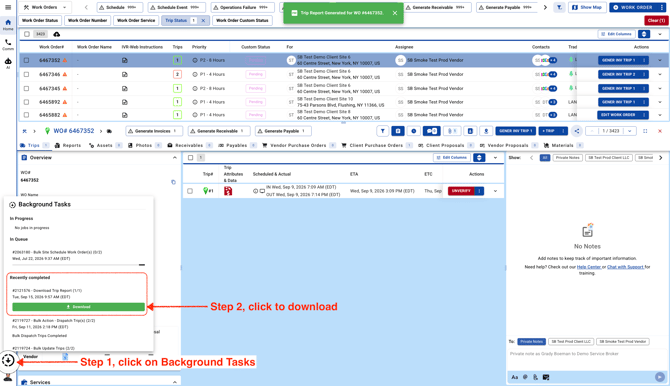Screen dimensions: 670x386
Task: Select the checkbox for work order 6467346
Action: (x=26, y=74)
